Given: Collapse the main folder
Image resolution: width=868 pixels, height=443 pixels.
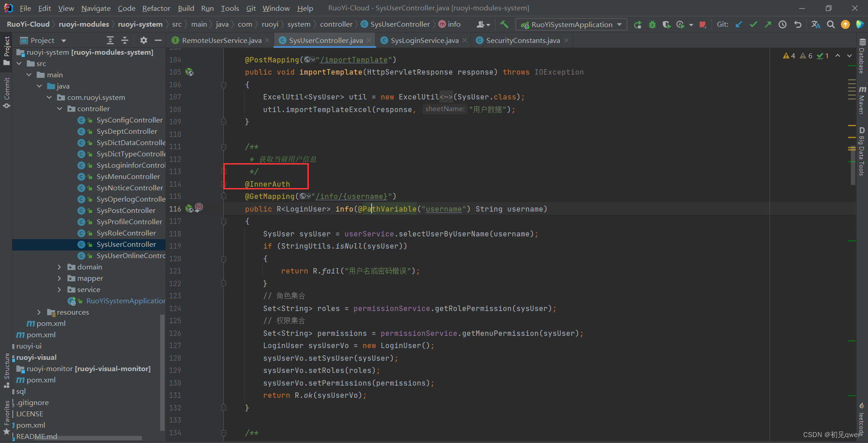Looking at the screenshot, I should click(29, 75).
